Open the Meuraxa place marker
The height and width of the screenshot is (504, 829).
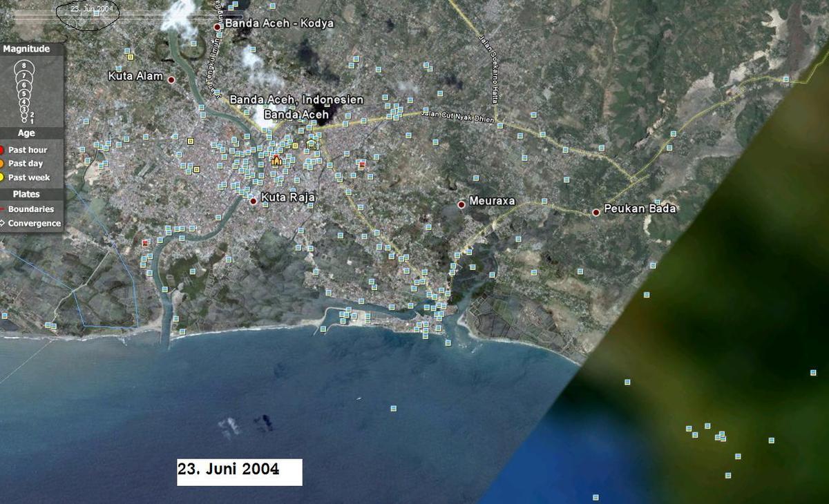pos(461,204)
